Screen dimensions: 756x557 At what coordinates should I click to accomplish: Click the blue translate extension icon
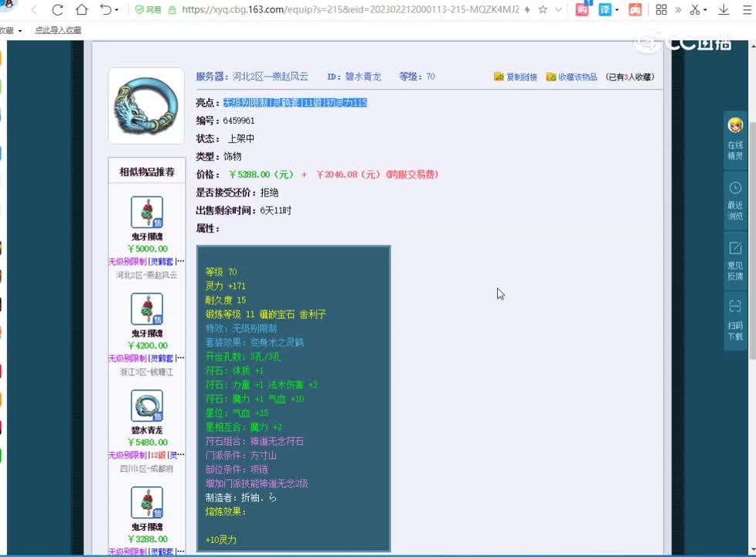604,9
